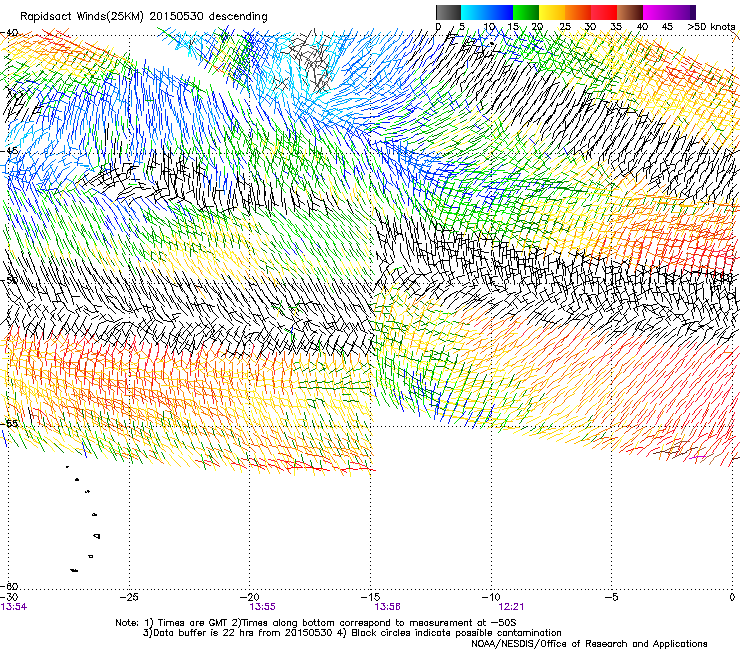Click the -40 latitude axis label

tap(9, 33)
